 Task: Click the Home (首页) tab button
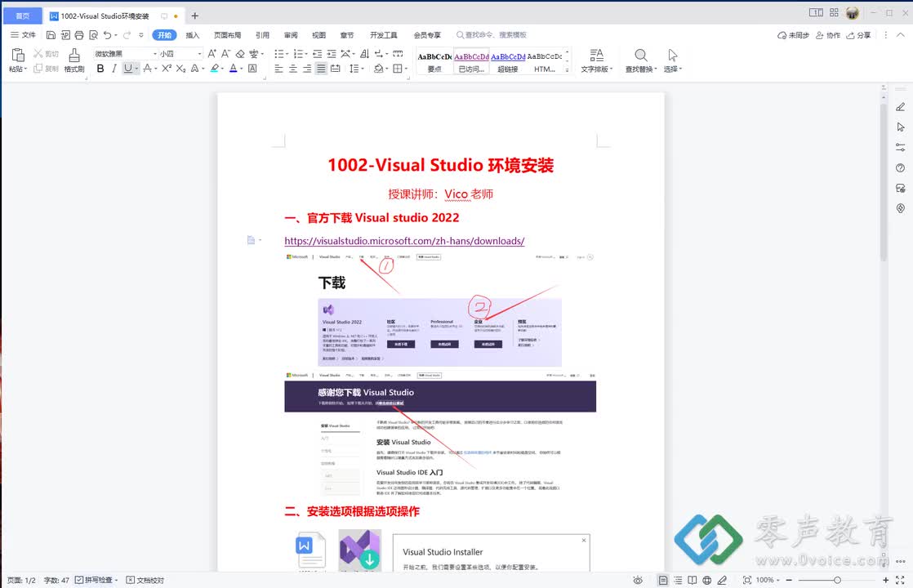22,16
